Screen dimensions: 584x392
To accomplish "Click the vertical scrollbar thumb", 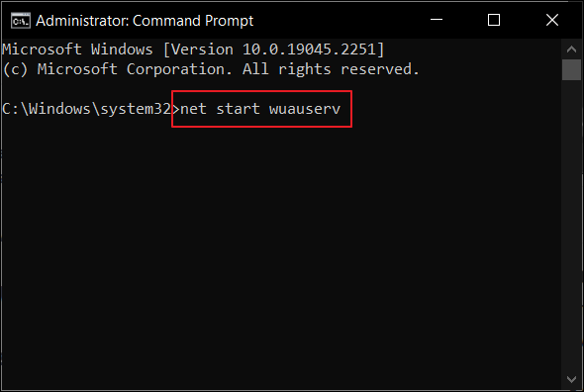I will click(x=571, y=69).
